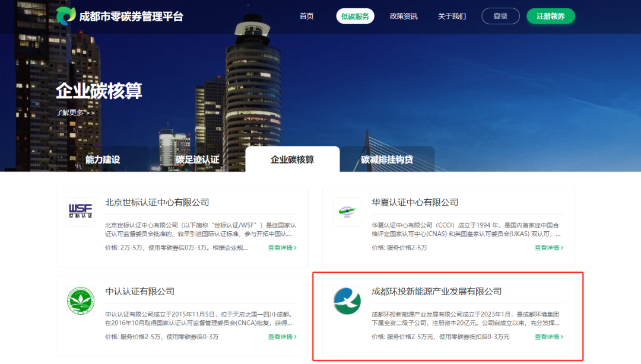Open the 华夏认证中心 logo image

(x=347, y=212)
